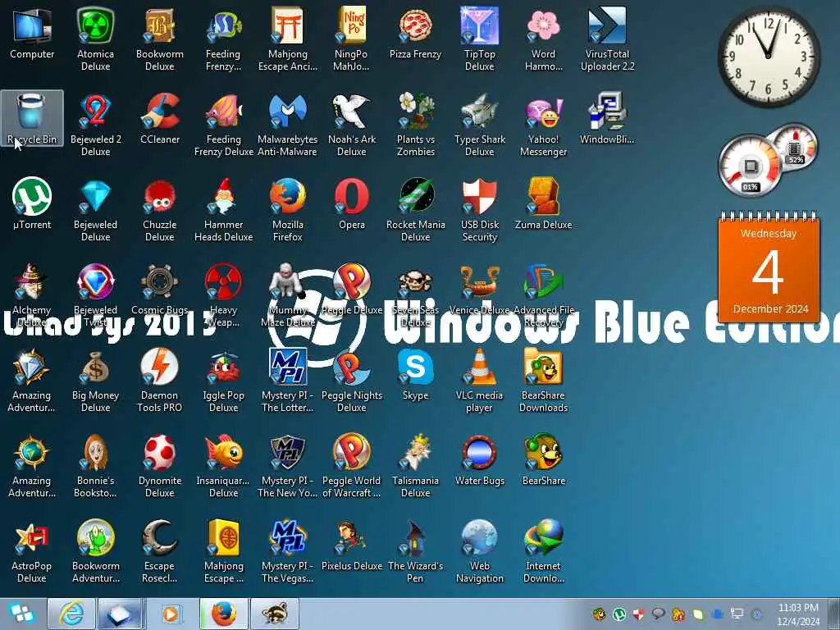Launch Big Money Deluxe
Screen dimensions: 840x630
(95, 380)
